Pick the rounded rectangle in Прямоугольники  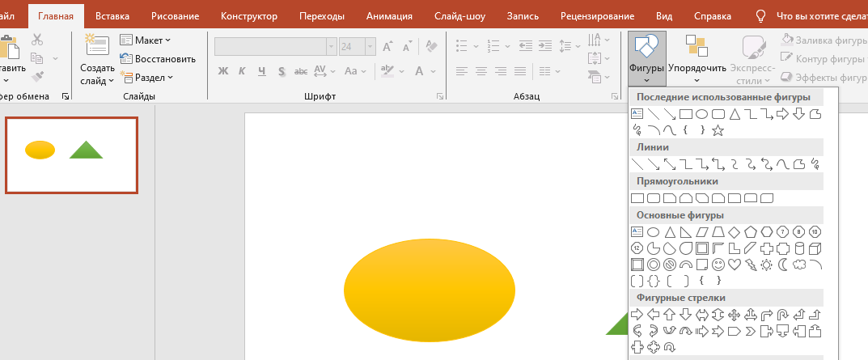(x=653, y=197)
